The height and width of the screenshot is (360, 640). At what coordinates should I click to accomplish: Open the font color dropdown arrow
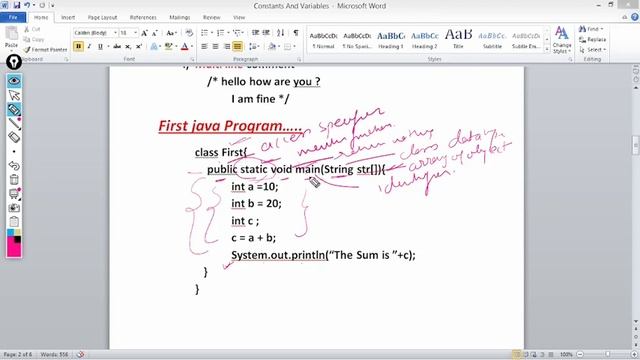192,47
